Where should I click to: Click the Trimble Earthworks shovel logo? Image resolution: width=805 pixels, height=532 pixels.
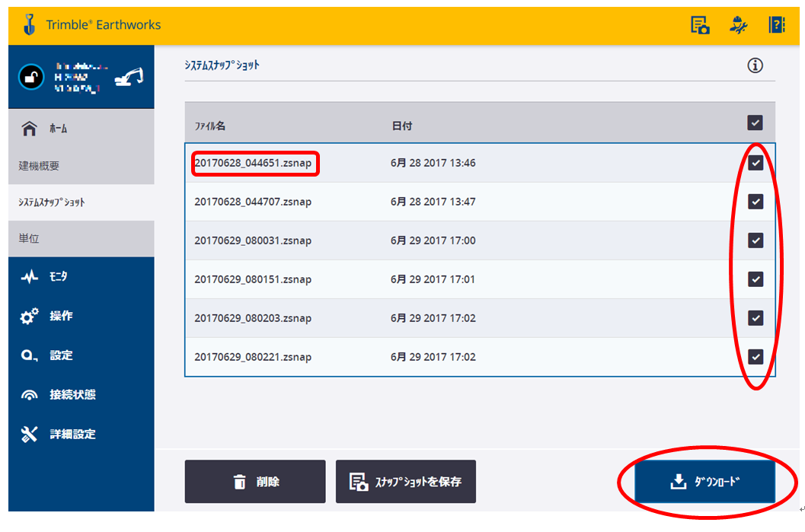tap(29, 24)
